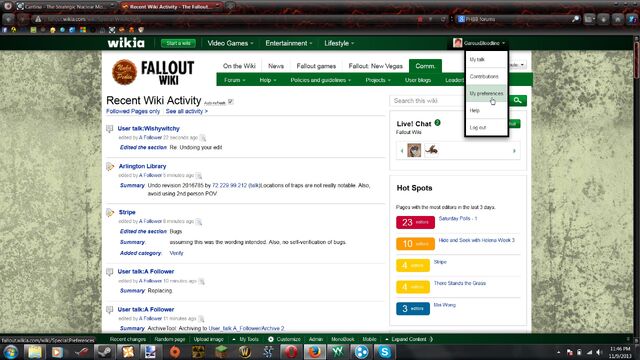Expand the Lifestyle dropdown
This screenshot has width=640, height=360.
click(x=339, y=43)
